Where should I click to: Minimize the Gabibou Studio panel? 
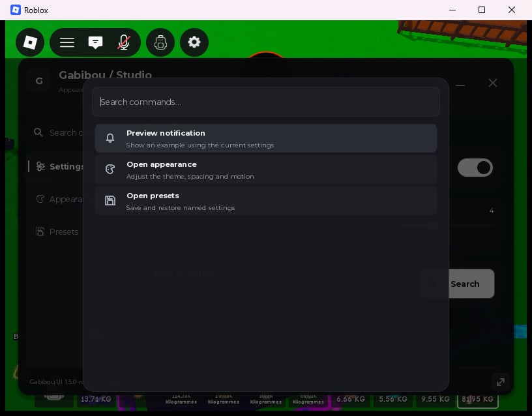(460, 85)
